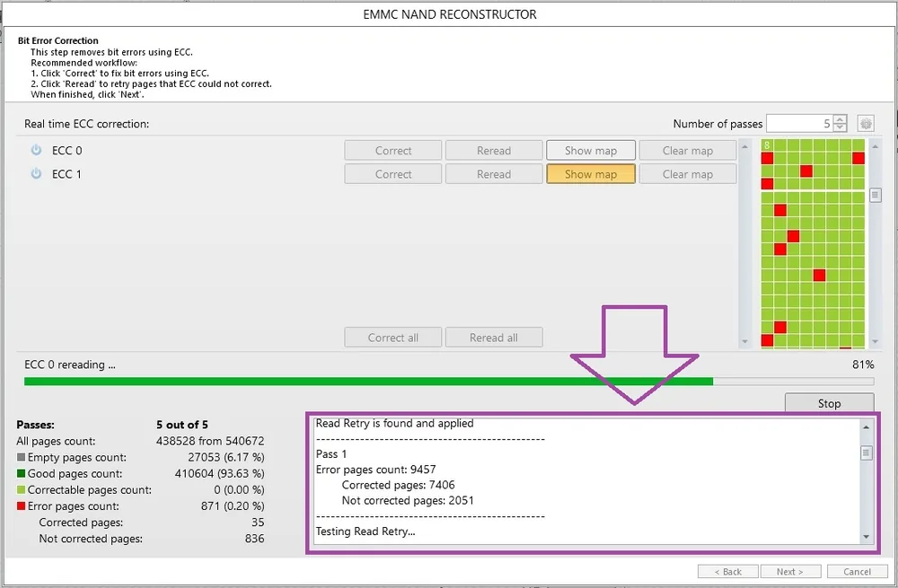The width and height of the screenshot is (898, 588).
Task: Open passes settings gear icon
Action: tap(866, 123)
